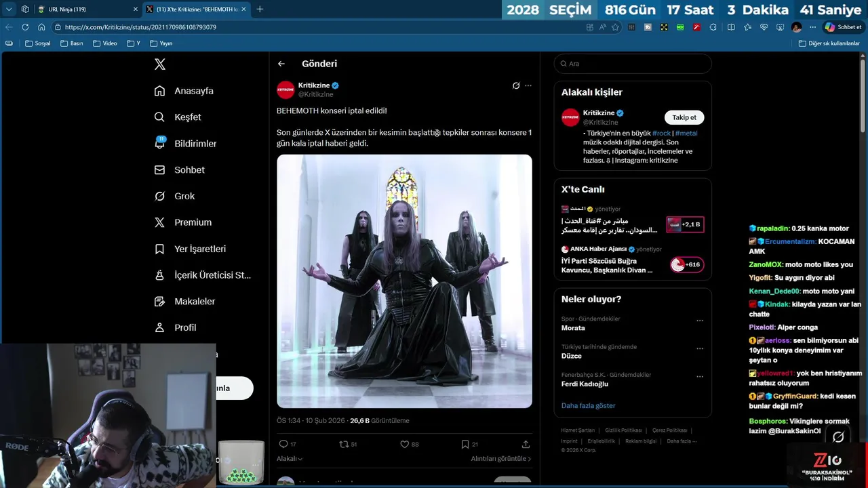
Task: Click Gizlilik Politikası footer link
Action: pos(623,430)
